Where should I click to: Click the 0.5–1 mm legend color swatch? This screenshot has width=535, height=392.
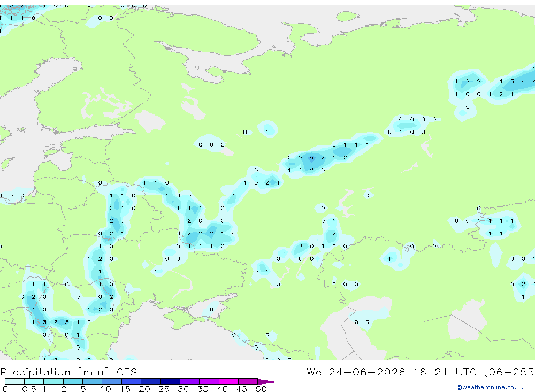coord(34,381)
